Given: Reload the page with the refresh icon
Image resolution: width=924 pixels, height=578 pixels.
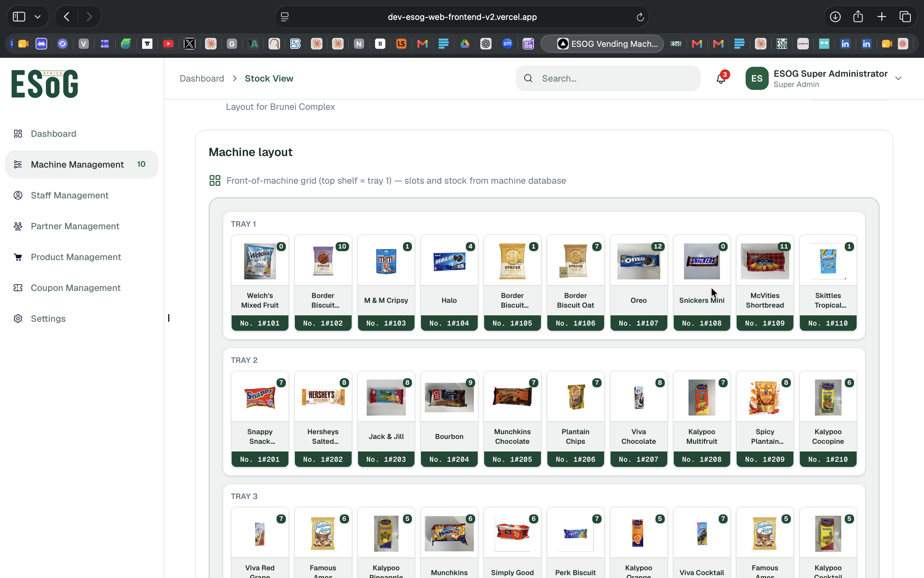Looking at the screenshot, I should pos(640,17).
